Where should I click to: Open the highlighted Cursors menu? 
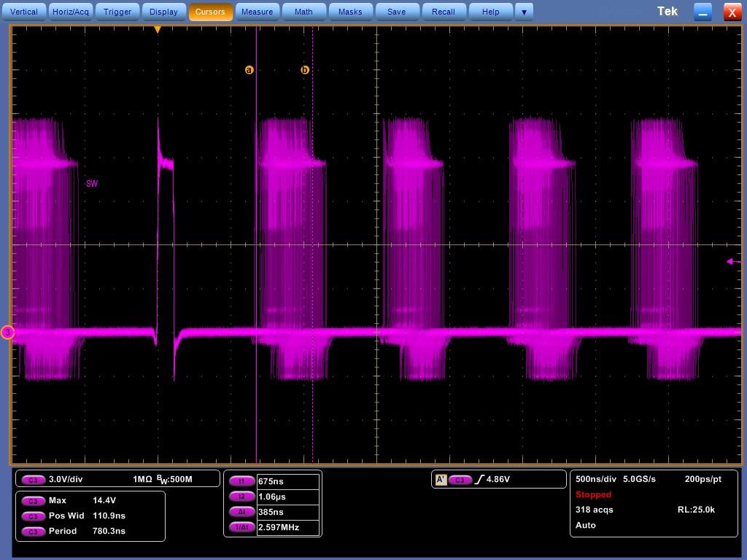click(210, 12)
